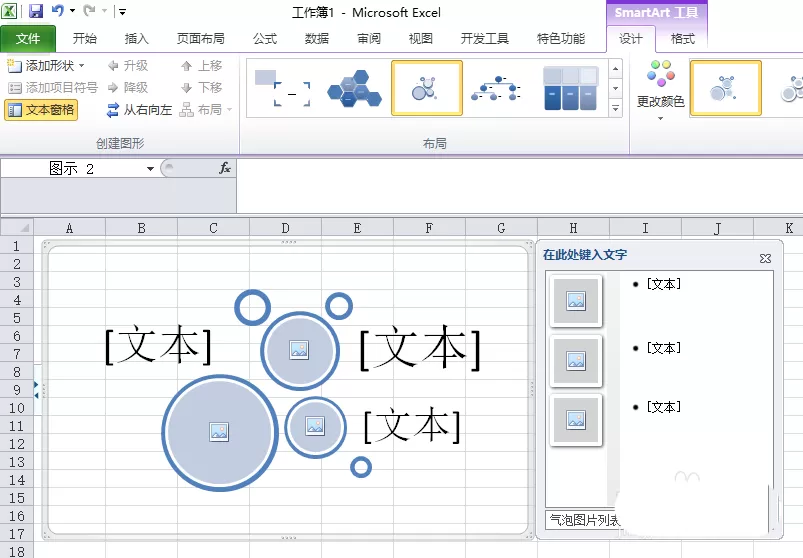Click the left [文本] placeholder in the diagram
This screenshot has width=803, height=558.
tap(158, 345)
